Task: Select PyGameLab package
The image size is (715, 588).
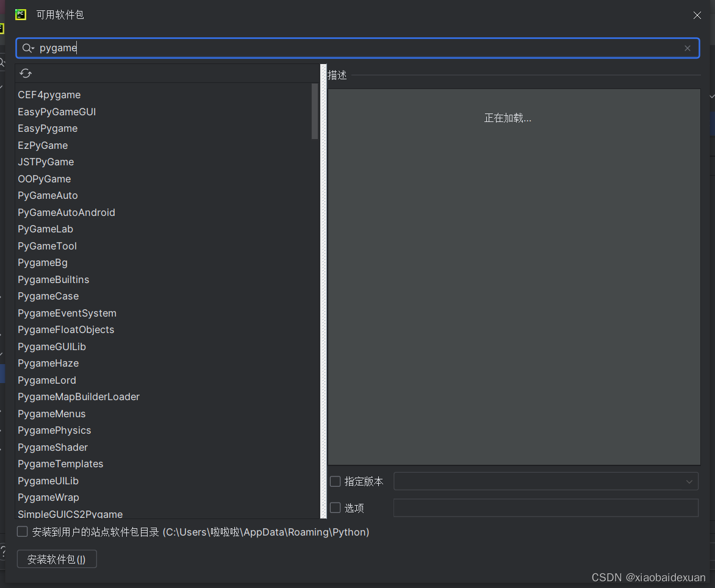Action: pos(45,229)
